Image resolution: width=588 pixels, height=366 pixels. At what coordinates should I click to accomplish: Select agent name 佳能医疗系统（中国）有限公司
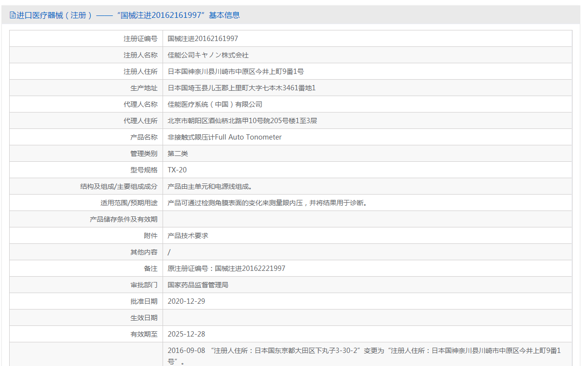(x=215, y=104)
